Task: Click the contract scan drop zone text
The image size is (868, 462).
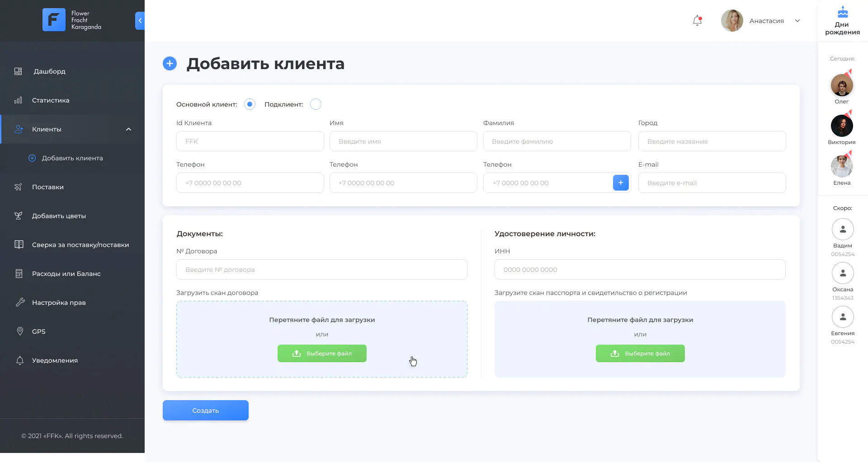Action: (x=322, y=320)
